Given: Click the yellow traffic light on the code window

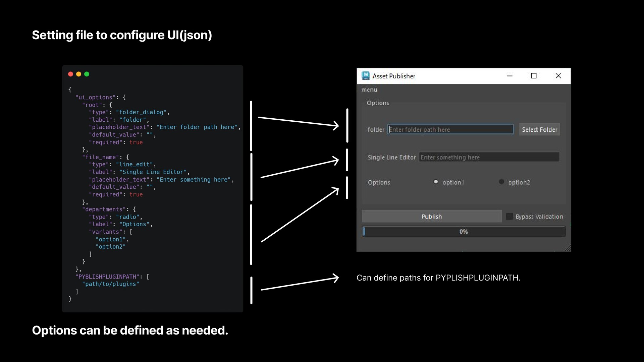Looking at the screenshot, I should (78, 74).
